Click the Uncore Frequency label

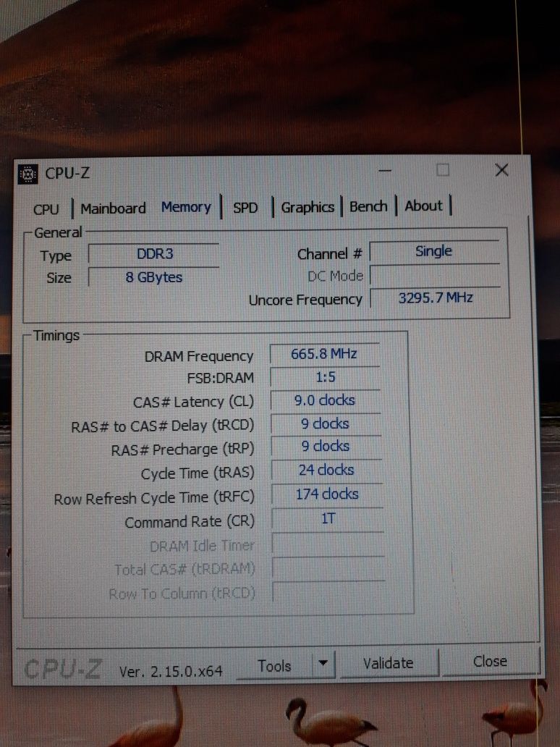(305, 300)
